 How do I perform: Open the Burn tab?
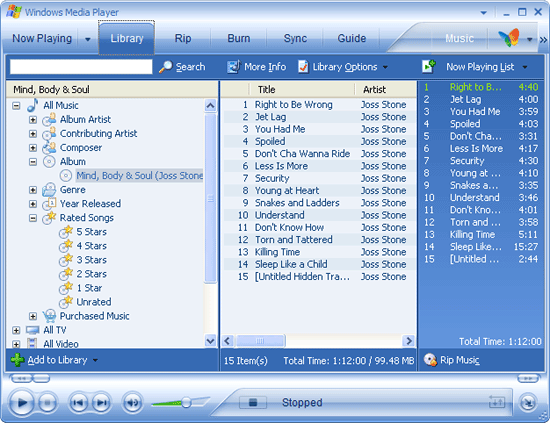click(x=239, y=38)
